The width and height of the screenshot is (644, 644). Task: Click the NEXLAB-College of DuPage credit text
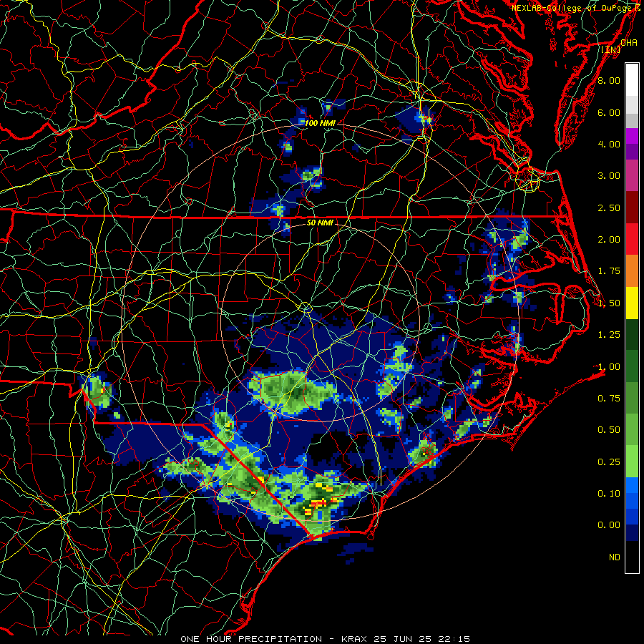coord(575,8)
